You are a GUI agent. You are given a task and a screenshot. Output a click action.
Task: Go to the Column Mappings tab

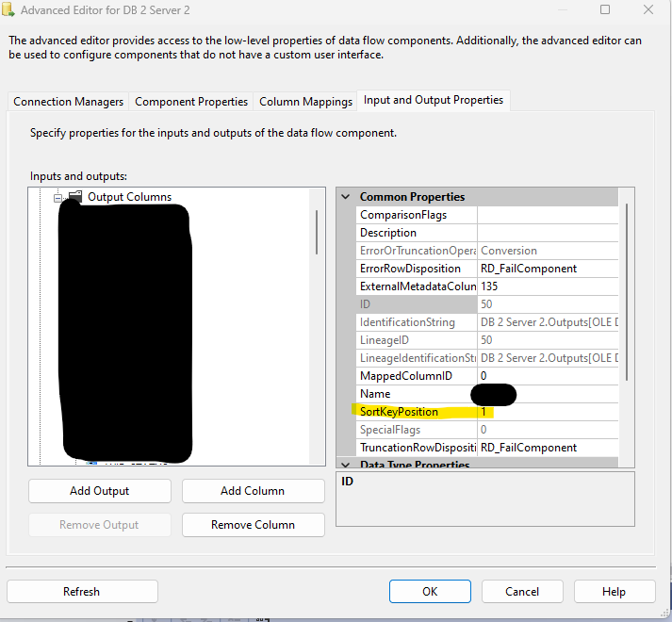tap(305, 102)
